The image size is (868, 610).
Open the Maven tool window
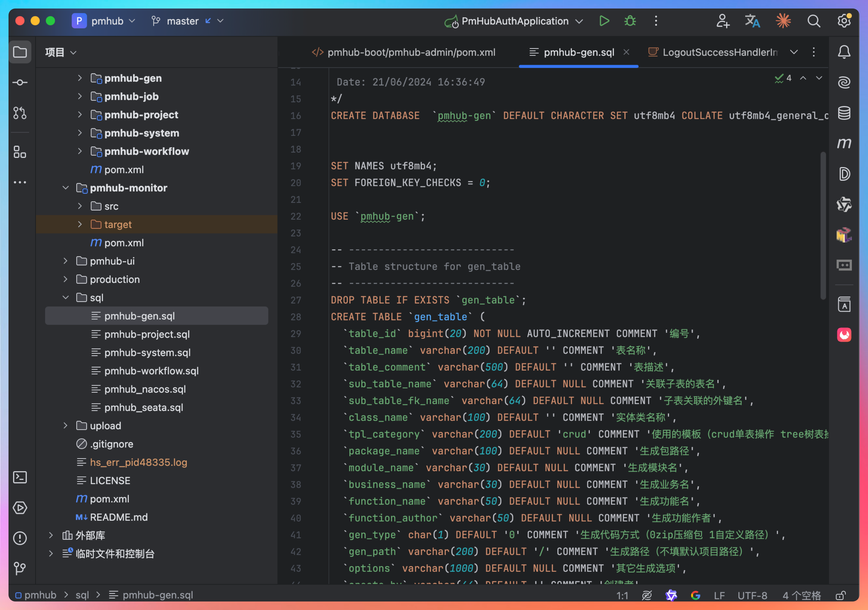coord(844,143)
